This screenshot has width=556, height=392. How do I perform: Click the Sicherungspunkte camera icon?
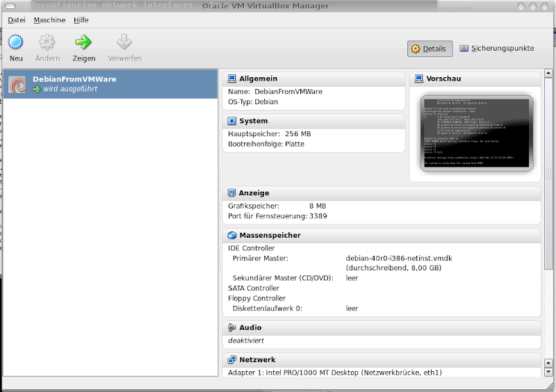(464, 48)
